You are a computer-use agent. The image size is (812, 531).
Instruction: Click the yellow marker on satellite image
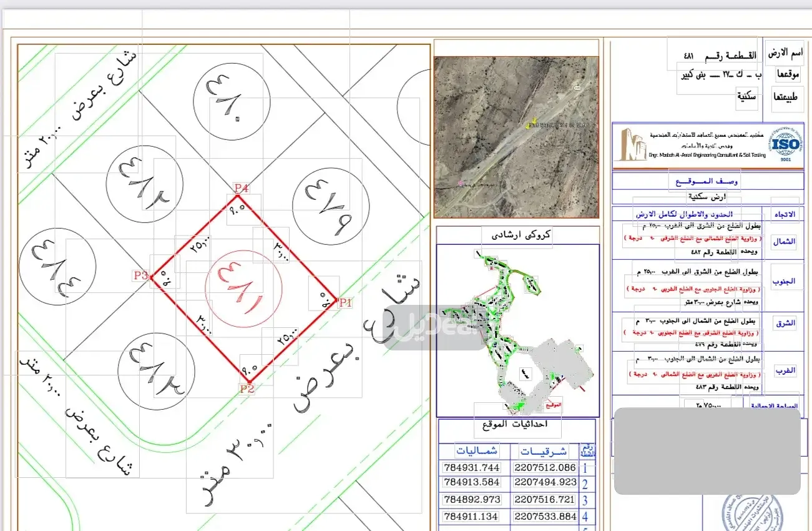point(534,122)
